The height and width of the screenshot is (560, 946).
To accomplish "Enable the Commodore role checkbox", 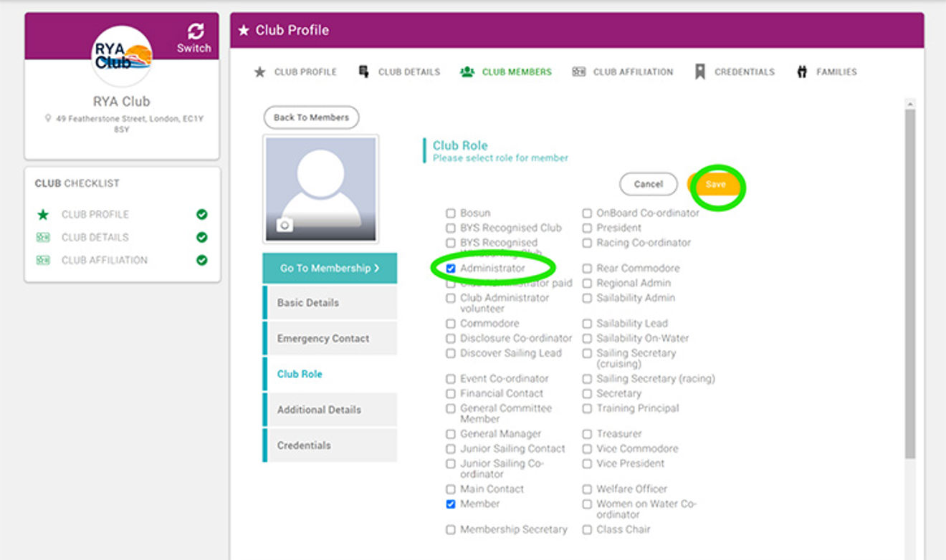I will pos(451,324).
